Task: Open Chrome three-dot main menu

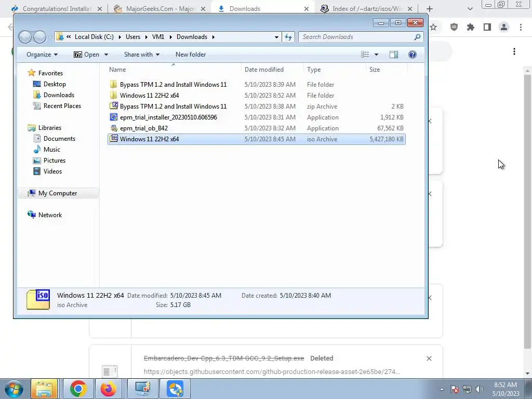Action: 521,27
